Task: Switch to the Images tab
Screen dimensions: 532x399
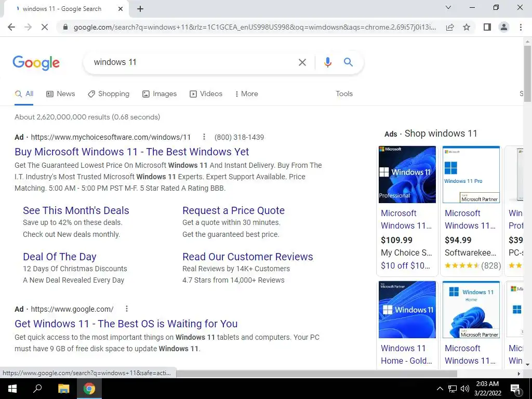Action: tap(159, 94)
